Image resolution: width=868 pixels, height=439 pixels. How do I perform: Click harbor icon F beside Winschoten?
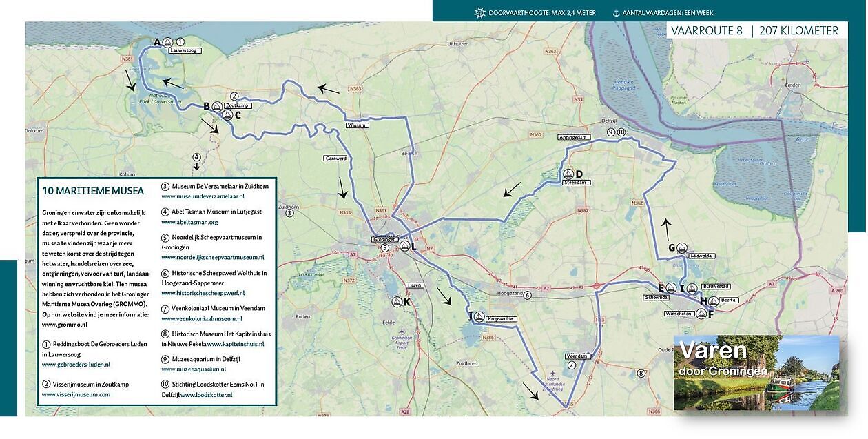point(701,314)
